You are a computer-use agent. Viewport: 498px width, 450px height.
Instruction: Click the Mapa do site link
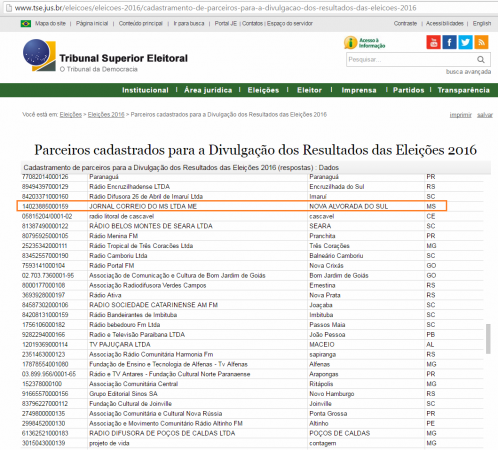pyautogui.click(x=50, y=23)
